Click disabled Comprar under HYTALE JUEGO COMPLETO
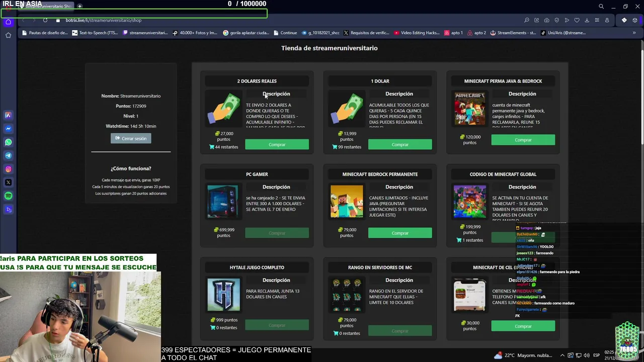 [277, 325]
